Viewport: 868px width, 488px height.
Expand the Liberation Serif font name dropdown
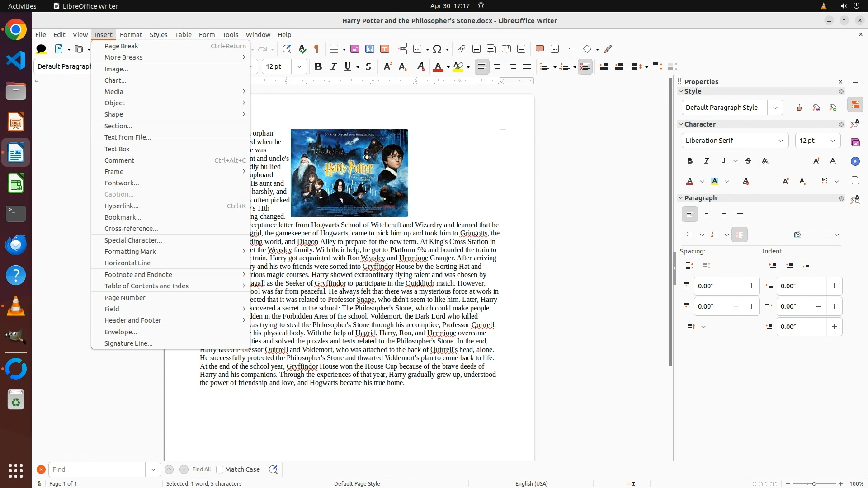pos(780,141)
